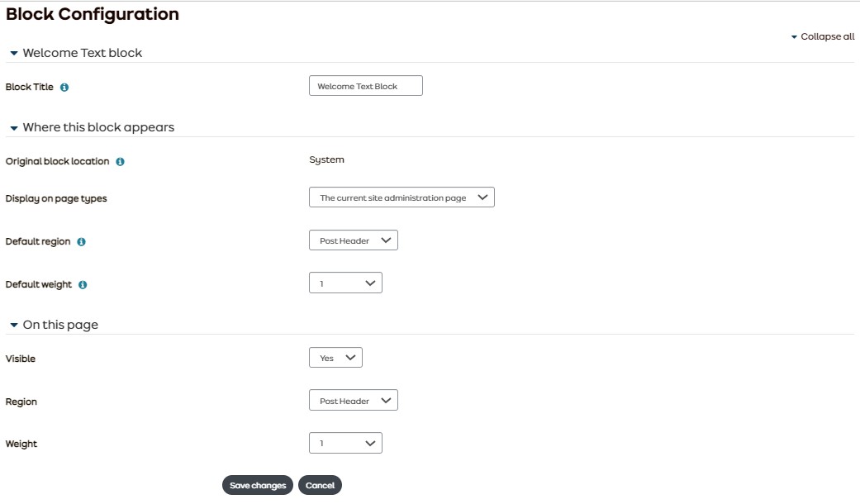This screenshot has height=504, width=860.
Task: Open the Region dropdown under On this page
Action: [x=353, y=401]
